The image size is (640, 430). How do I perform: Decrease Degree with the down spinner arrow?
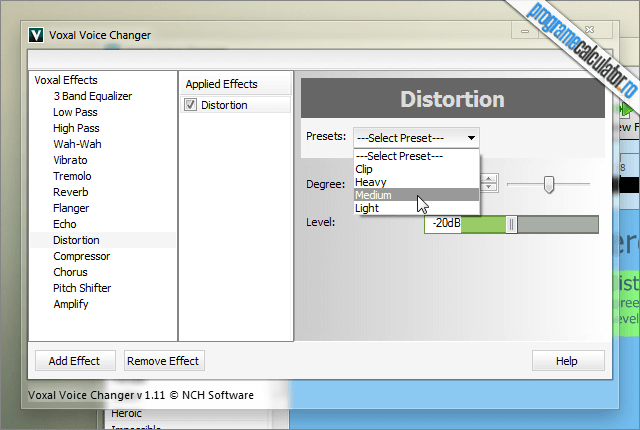[x=489, y=187]
